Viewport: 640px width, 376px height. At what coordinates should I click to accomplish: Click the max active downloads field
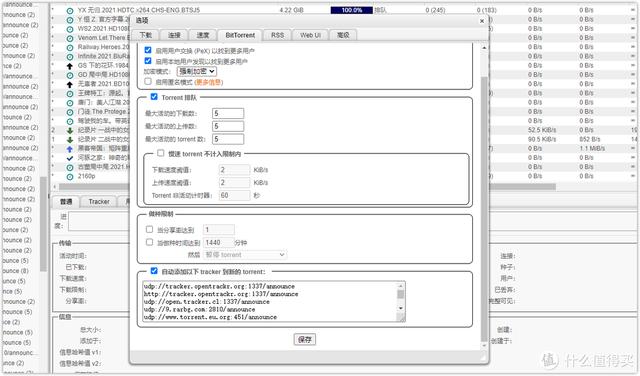228,113
